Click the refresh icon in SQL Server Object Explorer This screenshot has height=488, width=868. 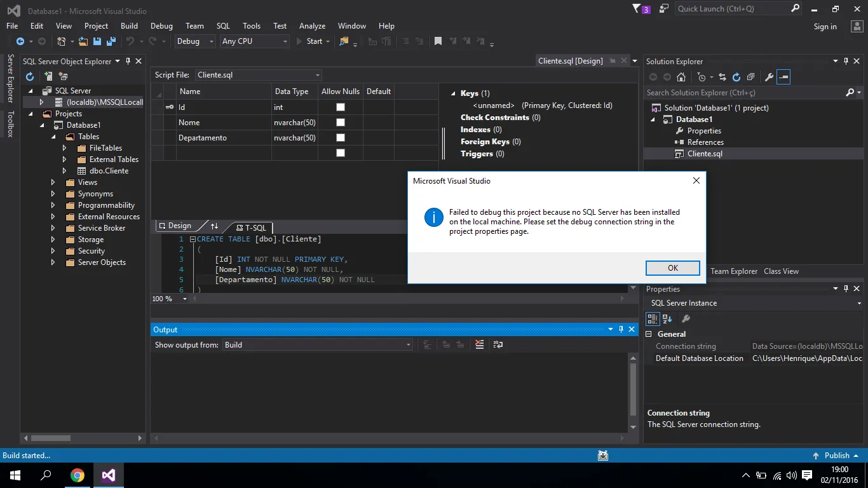(x=30, y=76)
